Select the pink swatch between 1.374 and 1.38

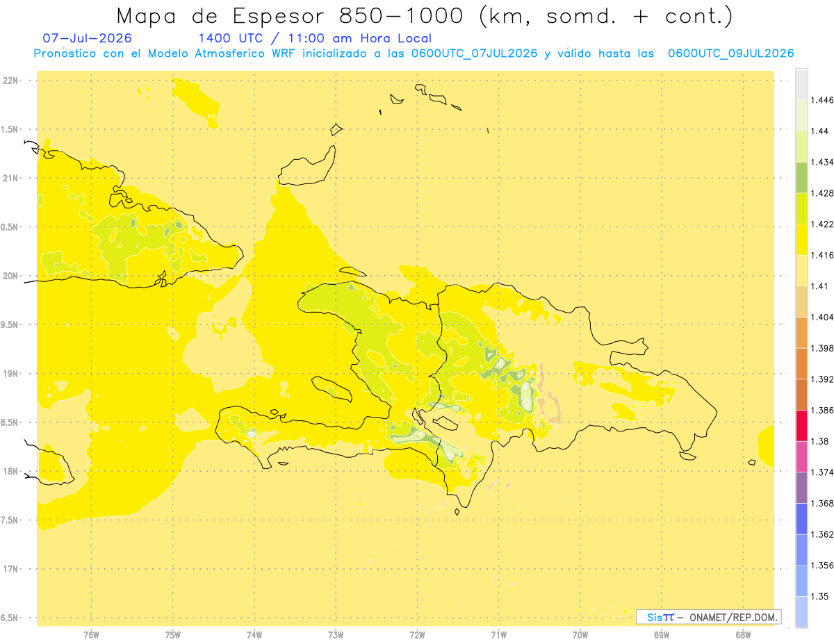pos(801,456)
